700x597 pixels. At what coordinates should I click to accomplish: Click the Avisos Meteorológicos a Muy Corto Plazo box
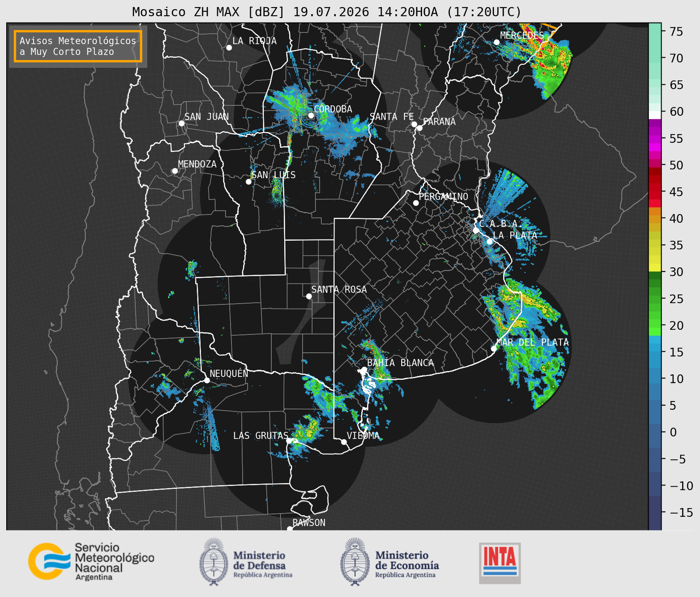click(x=78, y=46)
